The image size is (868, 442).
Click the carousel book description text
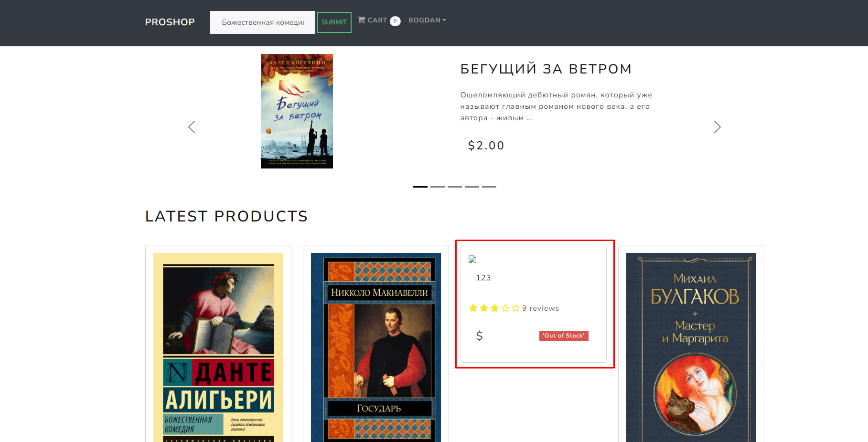click(x=556, y=106)
